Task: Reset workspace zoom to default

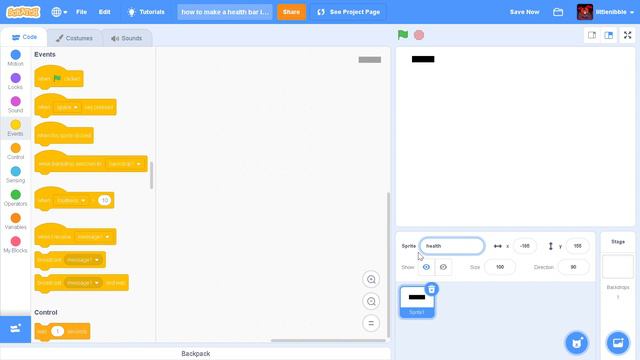Action: (371, 324)
